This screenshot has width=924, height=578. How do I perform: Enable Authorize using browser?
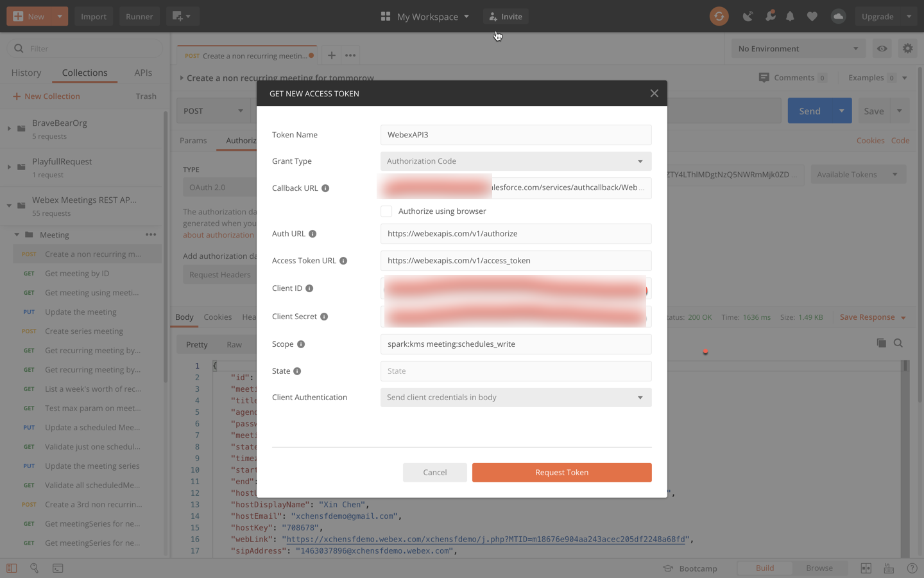click(x=386, y=211)
